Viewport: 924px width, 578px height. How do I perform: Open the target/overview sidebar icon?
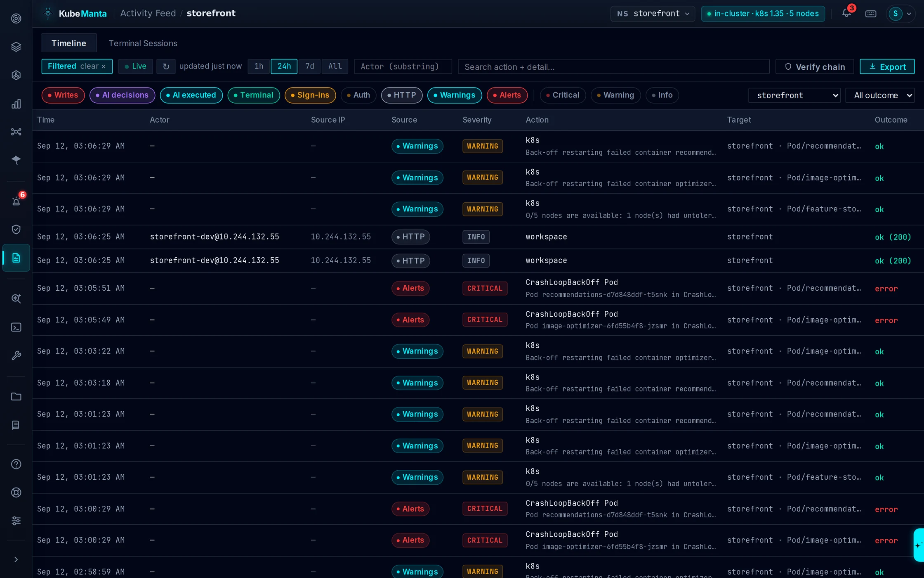(16, 19)
